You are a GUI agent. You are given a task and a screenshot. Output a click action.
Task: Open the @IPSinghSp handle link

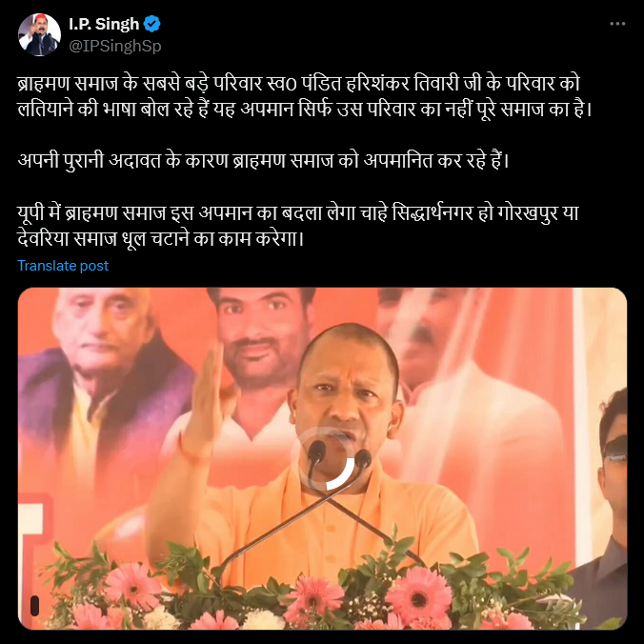point(115,46)
